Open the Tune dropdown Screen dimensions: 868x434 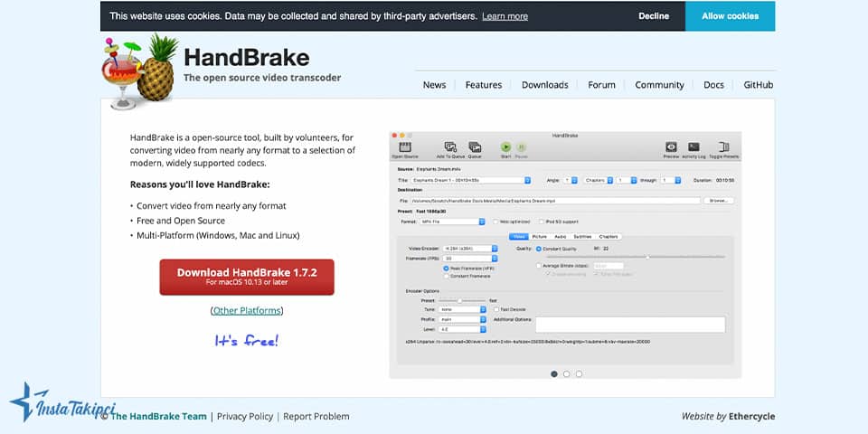[462, 309]
